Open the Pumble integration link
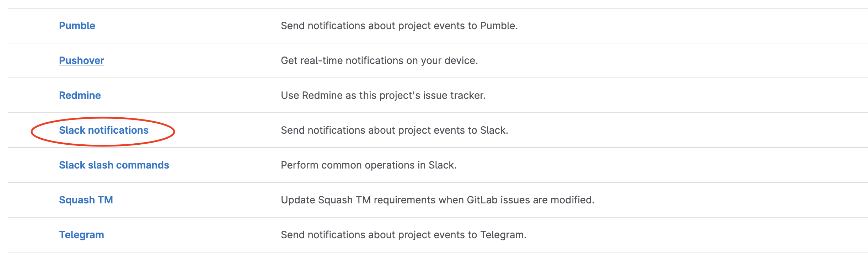 (x=77, y=26)
